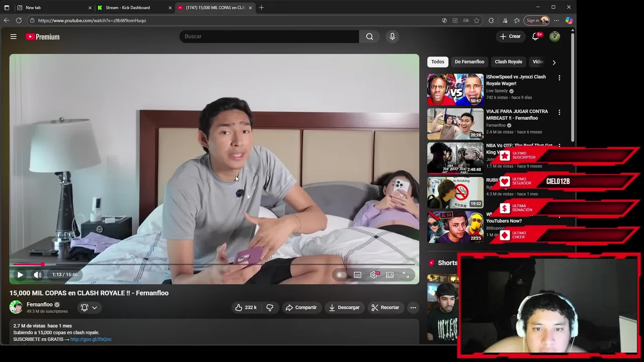This screenshot has width=644, height=362.
Task: Open options for VIAJE PARA JUGAR video
Action: [x=559, y=112]
